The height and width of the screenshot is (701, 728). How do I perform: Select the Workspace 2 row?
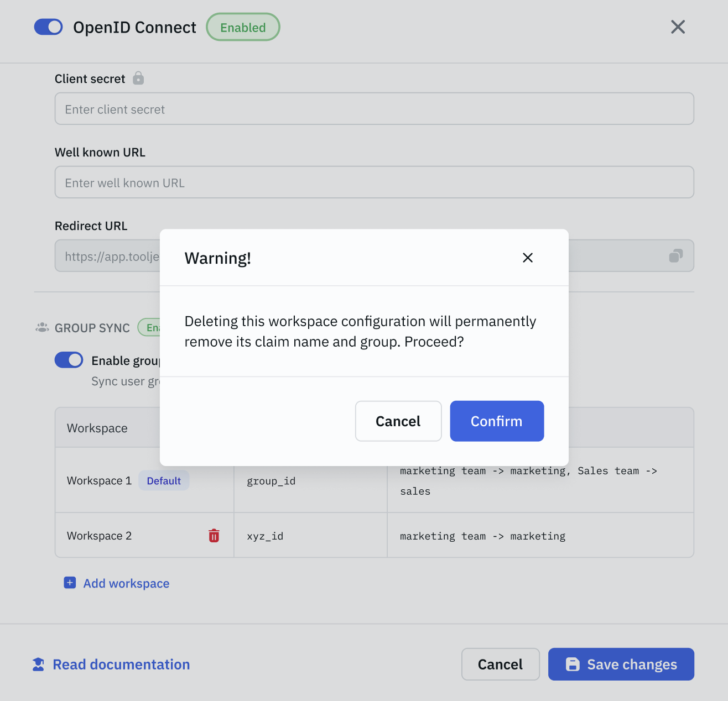coord(99,535)
